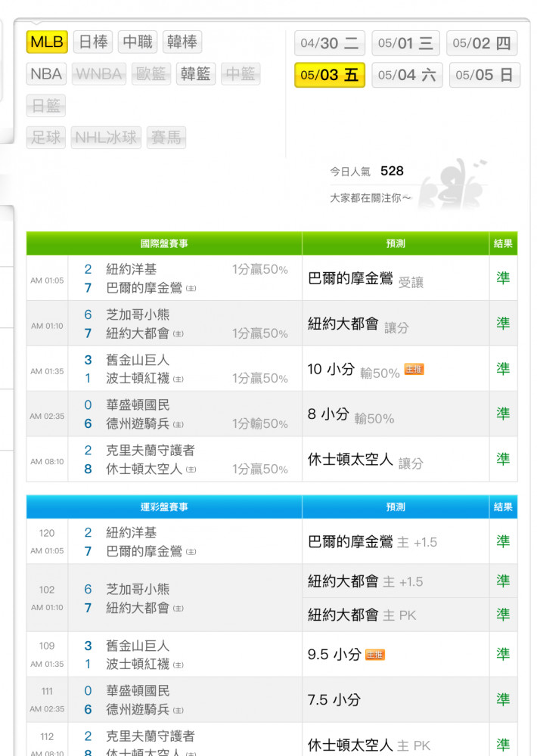Select the highlighted 05/03 五 date
This screenshot has height=756, width=537.
coord(330,75)
